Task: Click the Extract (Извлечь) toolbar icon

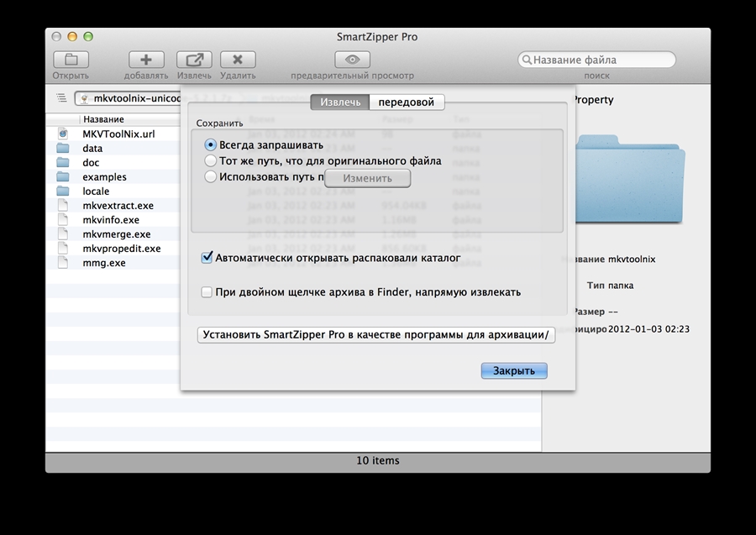Action: [194, 60]
